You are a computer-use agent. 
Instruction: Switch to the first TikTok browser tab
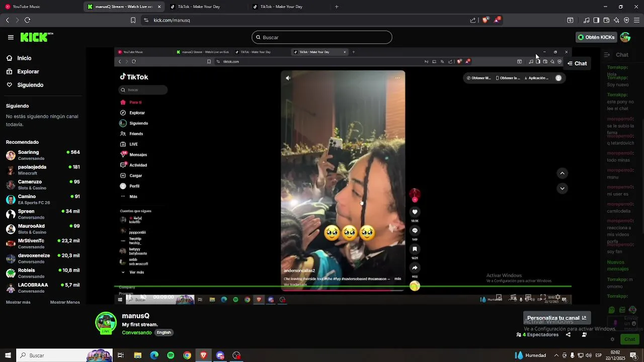[206, 7]
